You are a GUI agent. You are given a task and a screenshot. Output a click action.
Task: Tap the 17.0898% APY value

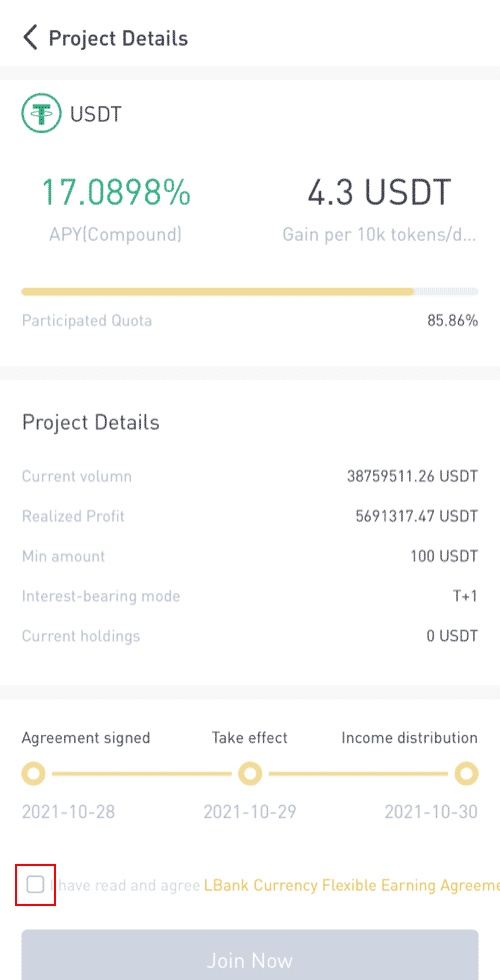pyautogui.click(x=116, y=193)
